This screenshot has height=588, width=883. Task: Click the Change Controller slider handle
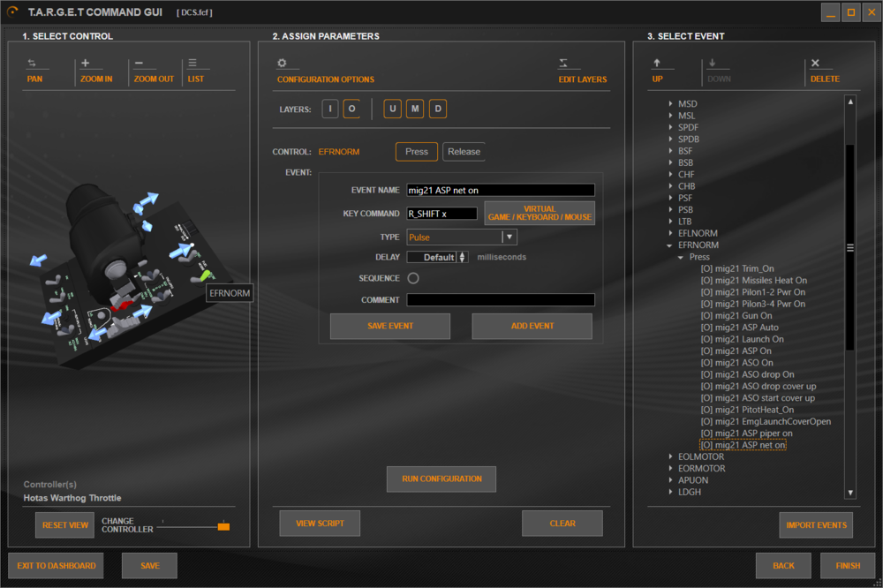point(223,526)
